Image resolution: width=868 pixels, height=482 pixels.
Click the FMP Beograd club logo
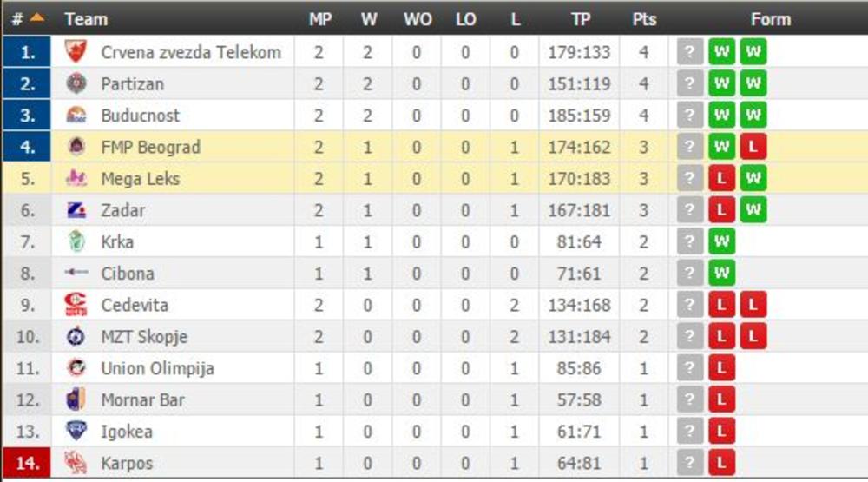click(x=76, y=147)
